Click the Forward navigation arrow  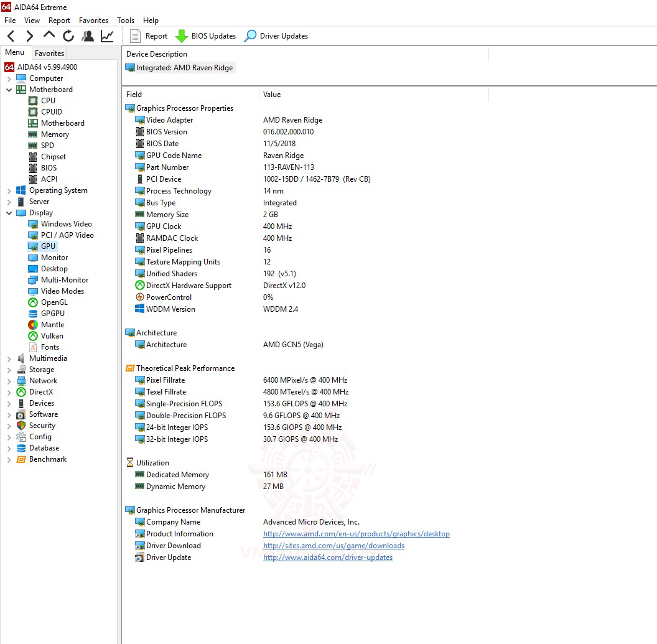[29, 36]
